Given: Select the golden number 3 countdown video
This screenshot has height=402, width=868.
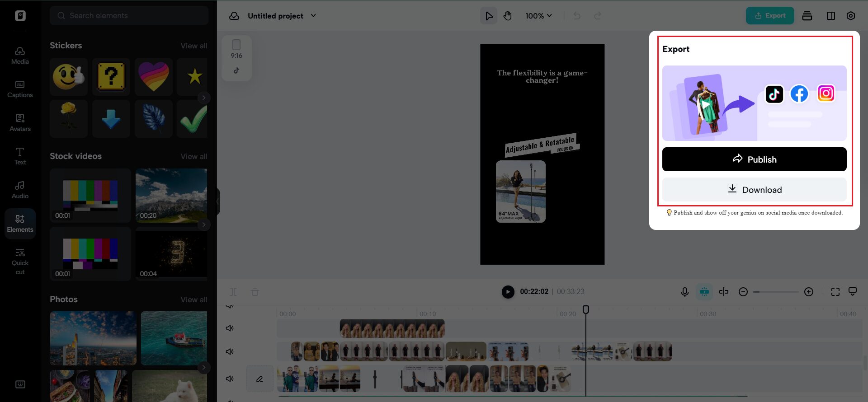Looking at the screenshot, I should coord(171,253).
